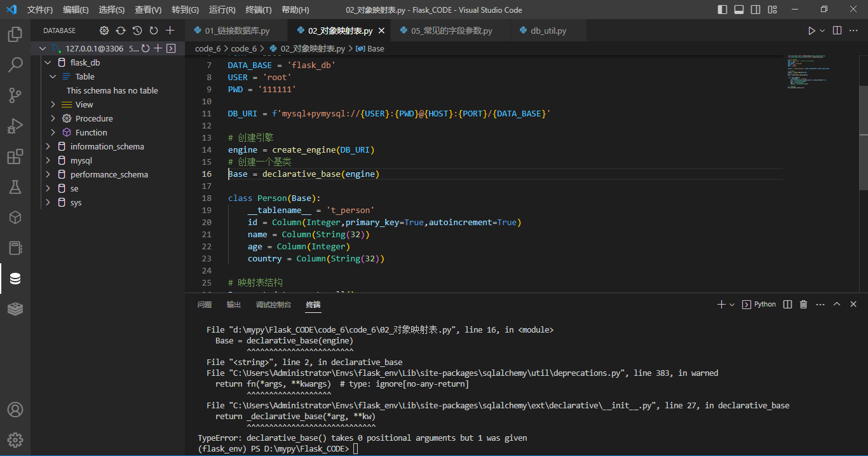Toggle bottom panel visibility in title bar
The image size is (868, 456).
(739, 10)
